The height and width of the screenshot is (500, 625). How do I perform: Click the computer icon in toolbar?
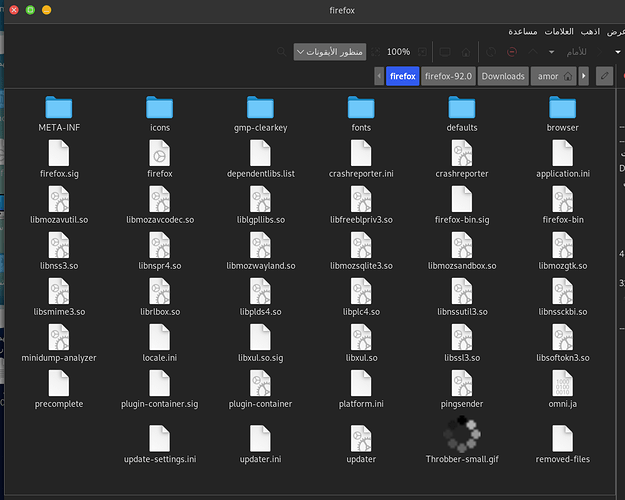point(444,51)
